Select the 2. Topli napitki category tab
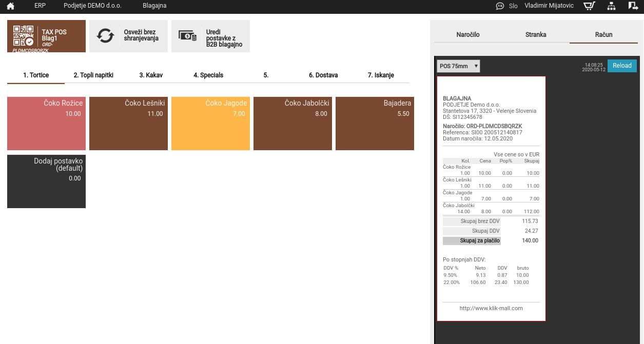The height and width of the screenshot is (344, 644). pos(93,75)
